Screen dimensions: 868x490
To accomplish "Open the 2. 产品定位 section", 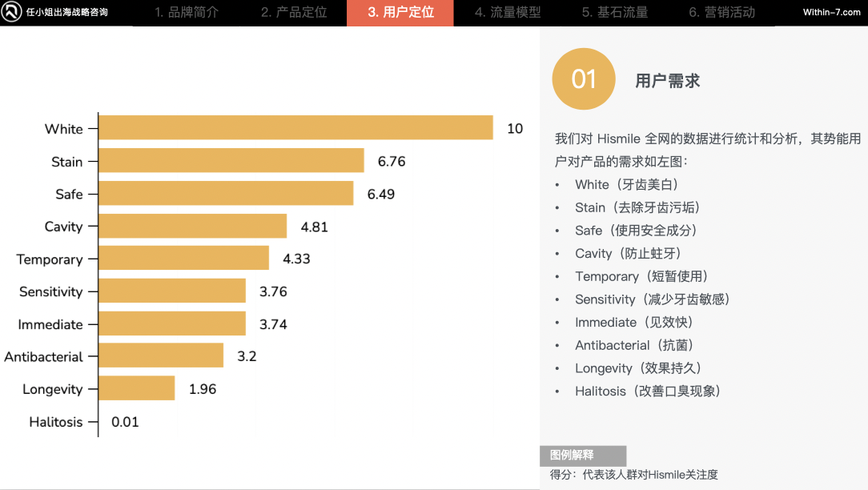I will click(293, 13).
